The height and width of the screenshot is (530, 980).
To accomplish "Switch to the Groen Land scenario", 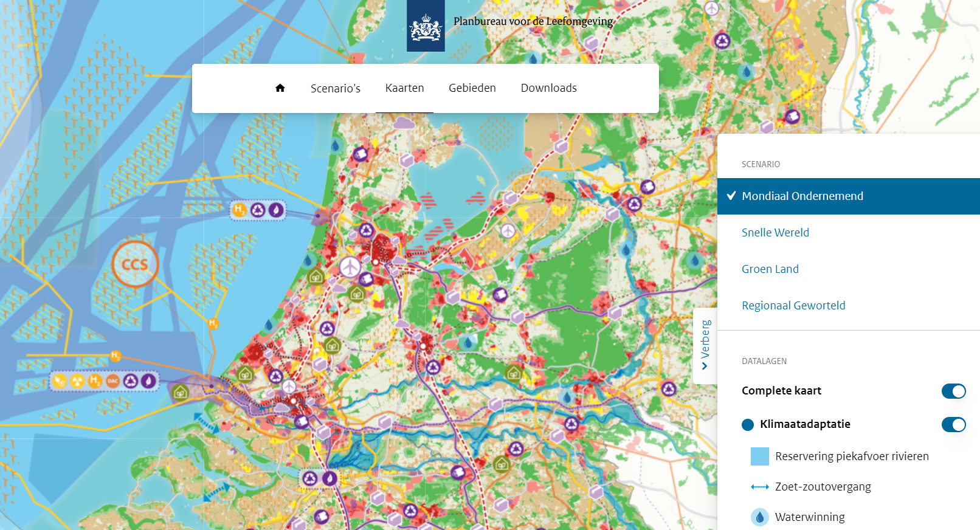I will [770, 269].
